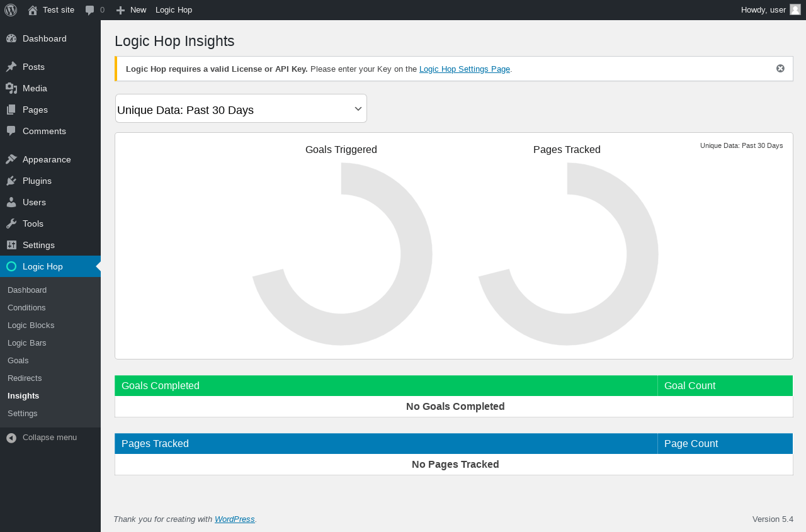Click the Goals Completed column header

(x=386, y=386)
